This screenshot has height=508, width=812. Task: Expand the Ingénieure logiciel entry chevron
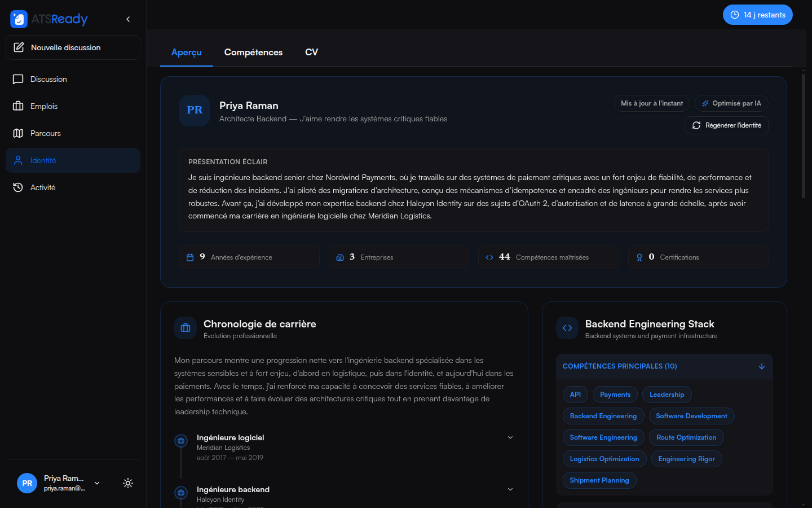pyautogui.click(x=510, y=437)
